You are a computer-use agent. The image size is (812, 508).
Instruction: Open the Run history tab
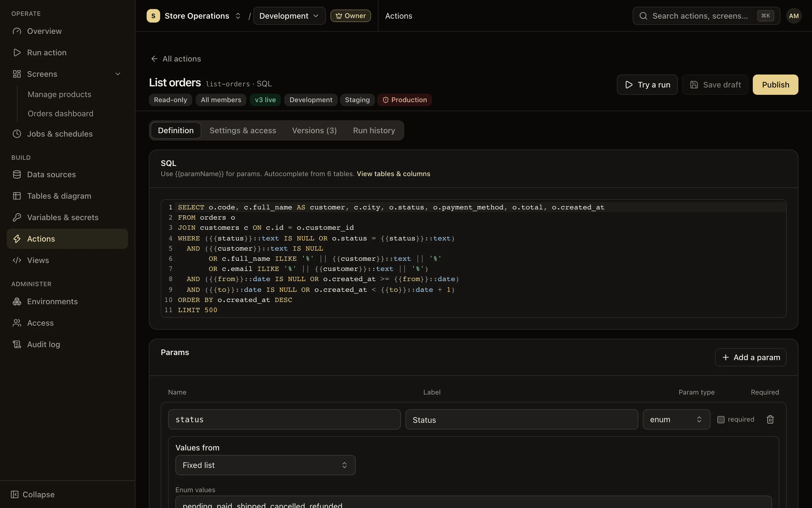[x=374, y=130]
